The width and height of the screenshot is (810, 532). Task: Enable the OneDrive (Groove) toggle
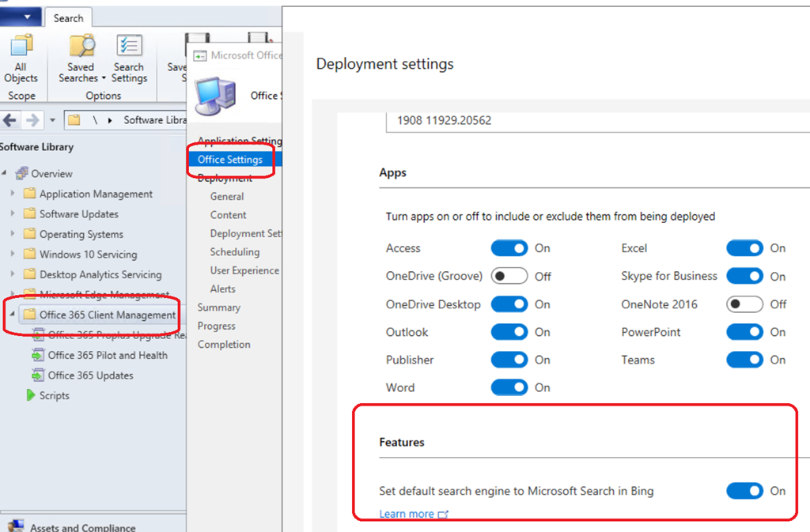tap(509, 277)
